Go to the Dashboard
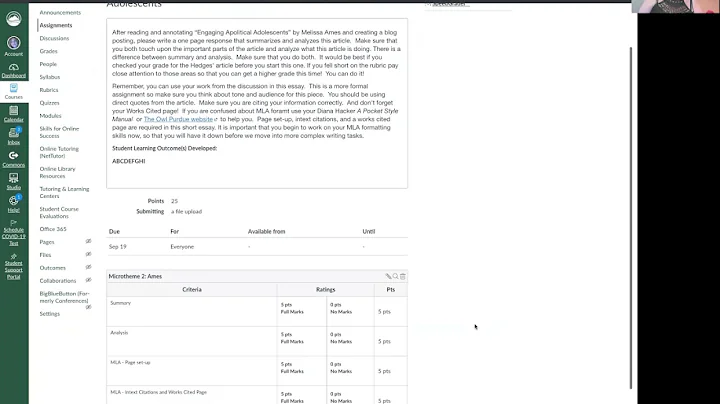 pos(14,70)
